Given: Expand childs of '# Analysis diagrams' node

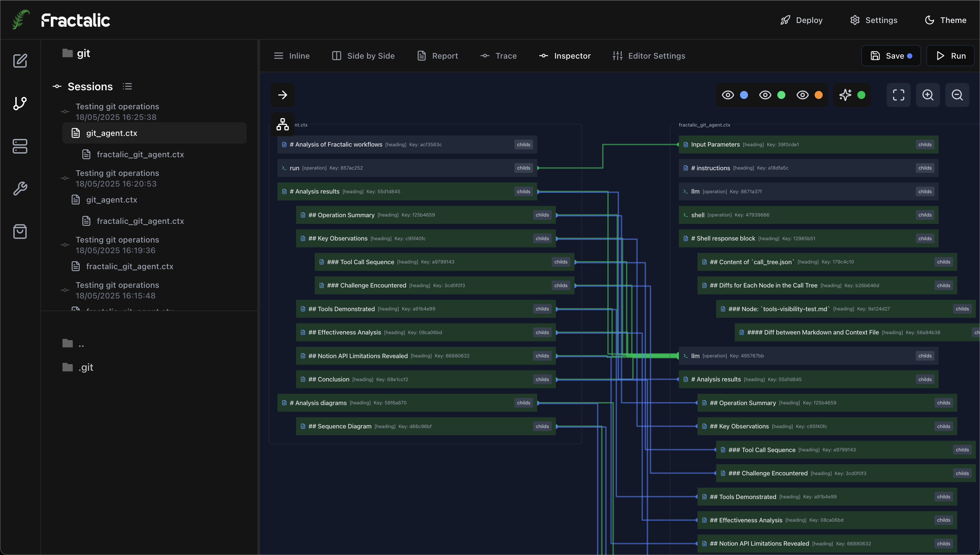Looking at the screenshot, I should click(x=524, y=403).
